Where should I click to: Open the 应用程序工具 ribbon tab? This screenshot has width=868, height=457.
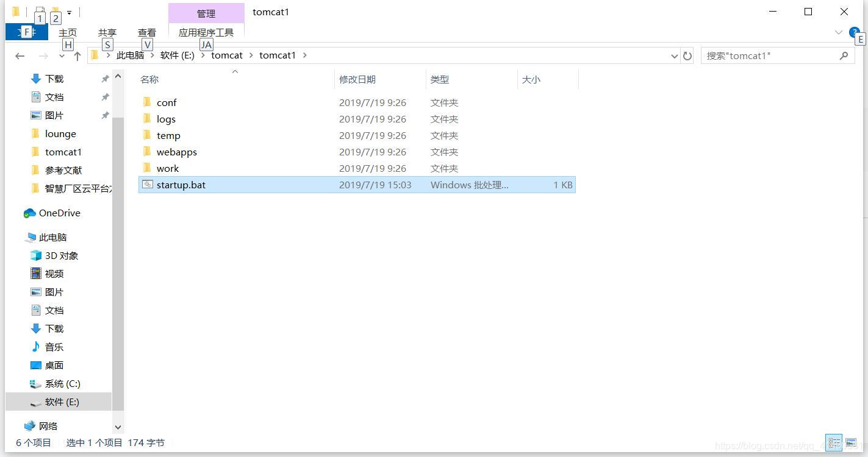(x=206, y=32)
